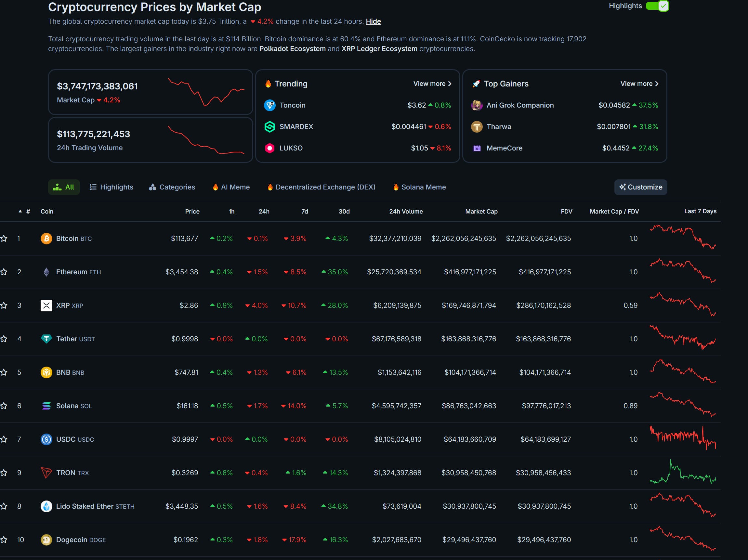Star XRP as a favorite
Image resolution: width=748 pixels, height=560 pixels.
(x=4, y=306)
